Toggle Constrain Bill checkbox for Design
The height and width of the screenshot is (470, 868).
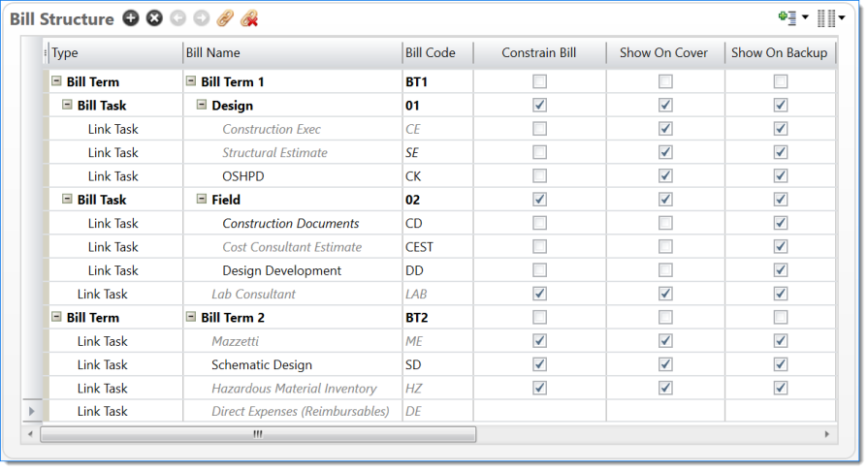[539, 105]
